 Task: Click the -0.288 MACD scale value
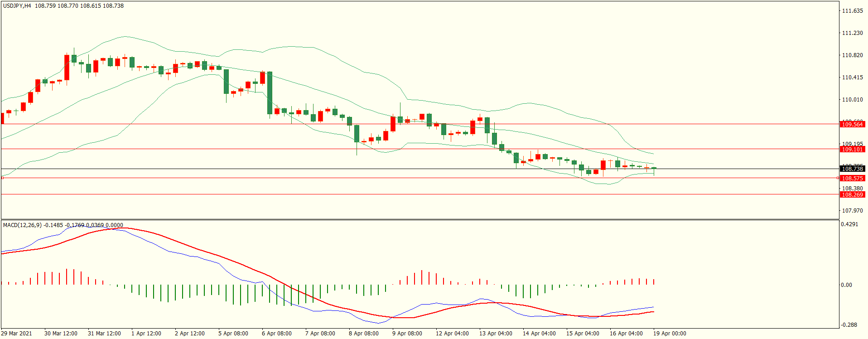click(x=849, y=325)
